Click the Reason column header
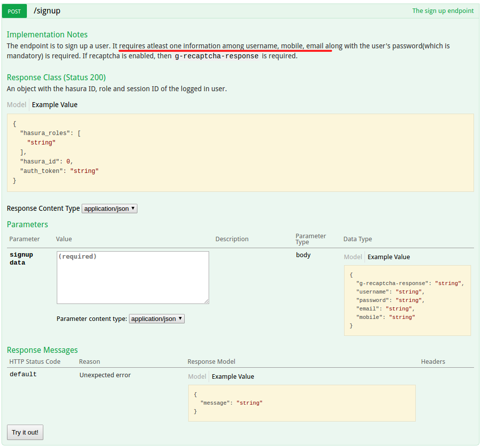The width and height of the screenshot is (480, 448). (90, 362)
